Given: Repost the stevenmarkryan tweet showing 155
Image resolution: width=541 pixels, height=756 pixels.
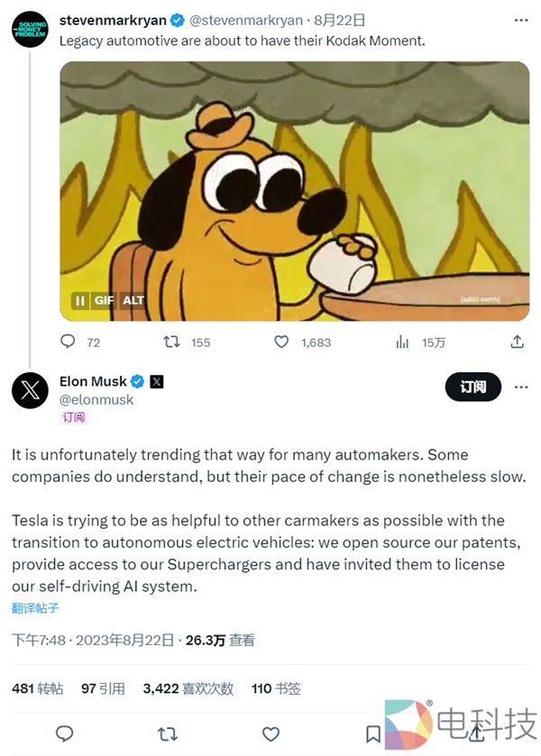Looking at the screenshot, I should tap(170, 342).
